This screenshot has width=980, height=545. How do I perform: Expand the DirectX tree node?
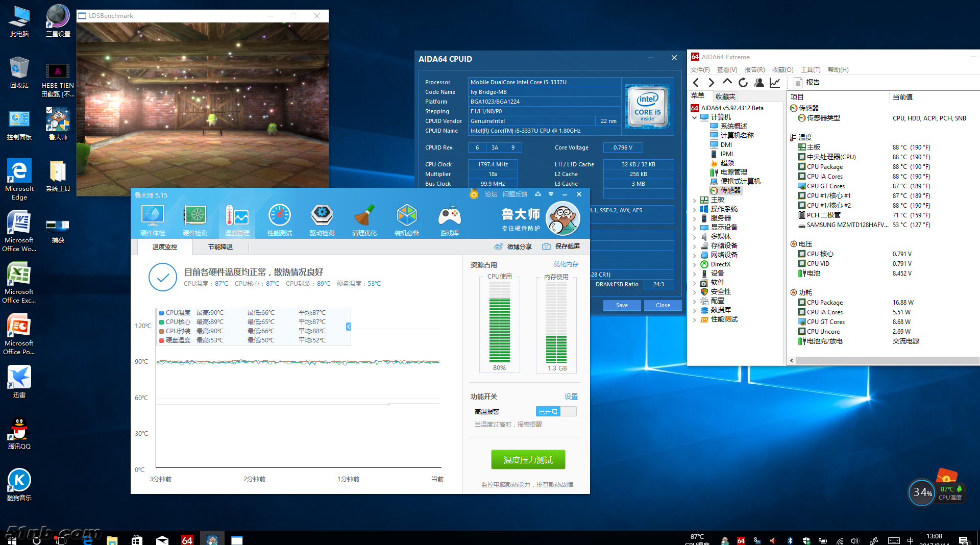[695, 264]
